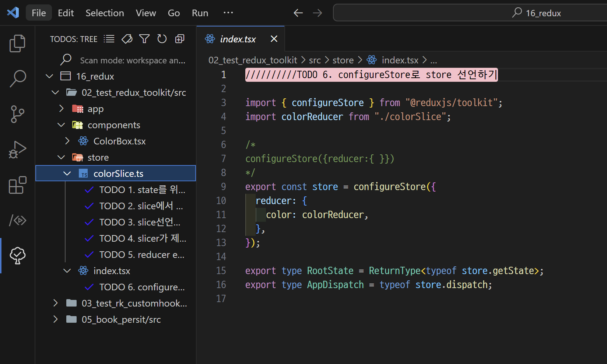Click the VS Code logo icon
This screenshot has height=364, width=607.
point(13,13)
